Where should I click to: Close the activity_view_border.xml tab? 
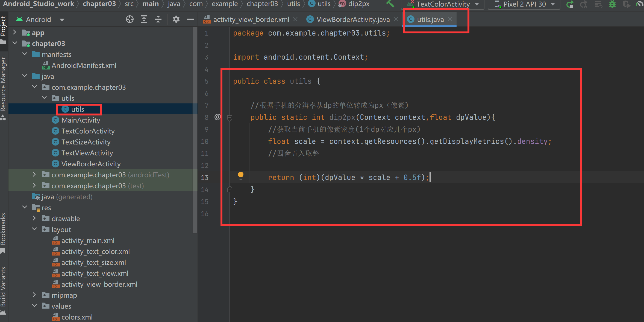tap(295, 19)
